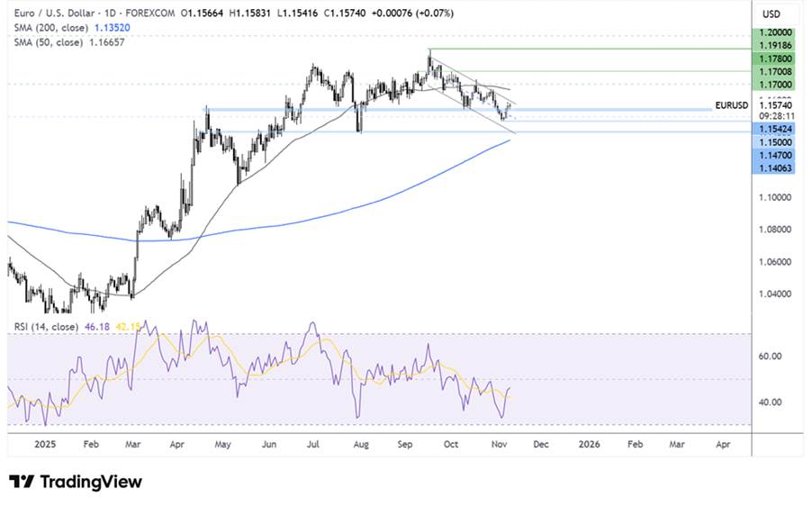This screenshot has height=507, width=812.
Task: Select the USD currency label
Action: (x=771, y=14)
